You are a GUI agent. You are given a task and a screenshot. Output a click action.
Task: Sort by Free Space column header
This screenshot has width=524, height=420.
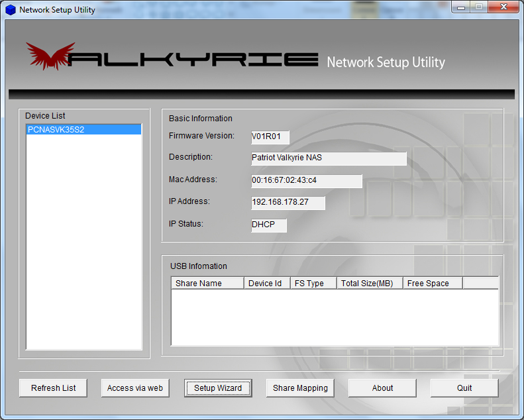pyautogui.click(x=433, y=284)
